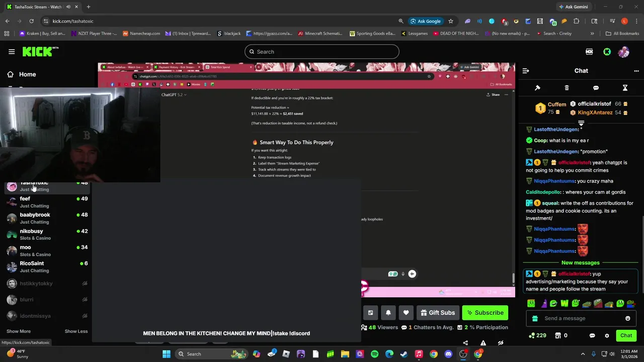Viewport: 644px width, 362px height.
Task: Click the gift box icon in message field
Action: tap(535, 318)
